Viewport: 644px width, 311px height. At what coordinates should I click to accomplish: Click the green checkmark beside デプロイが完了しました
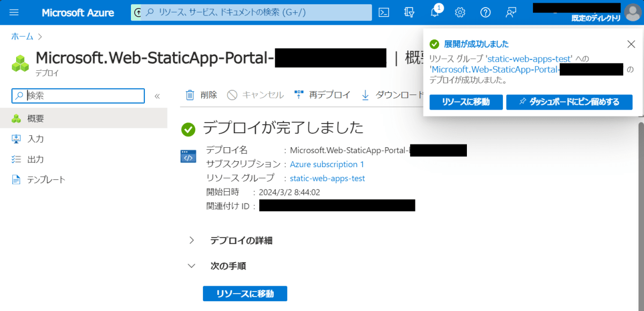pyautogui.click(x=188, y=129)
